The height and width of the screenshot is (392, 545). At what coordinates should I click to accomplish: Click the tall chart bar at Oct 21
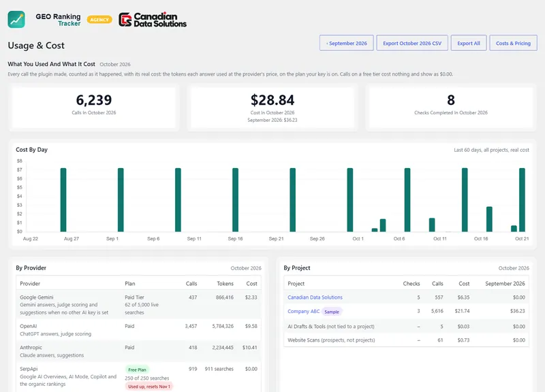(522, 199)
